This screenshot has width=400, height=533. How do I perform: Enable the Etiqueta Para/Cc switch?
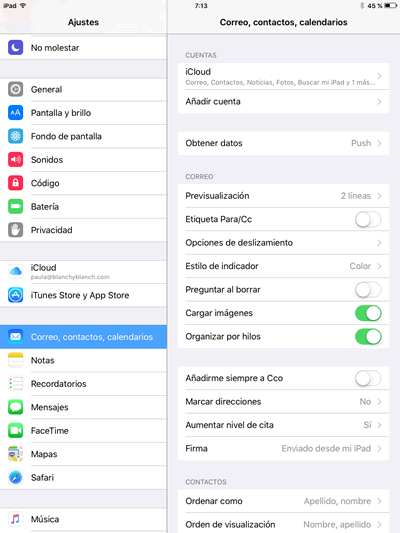368,219
